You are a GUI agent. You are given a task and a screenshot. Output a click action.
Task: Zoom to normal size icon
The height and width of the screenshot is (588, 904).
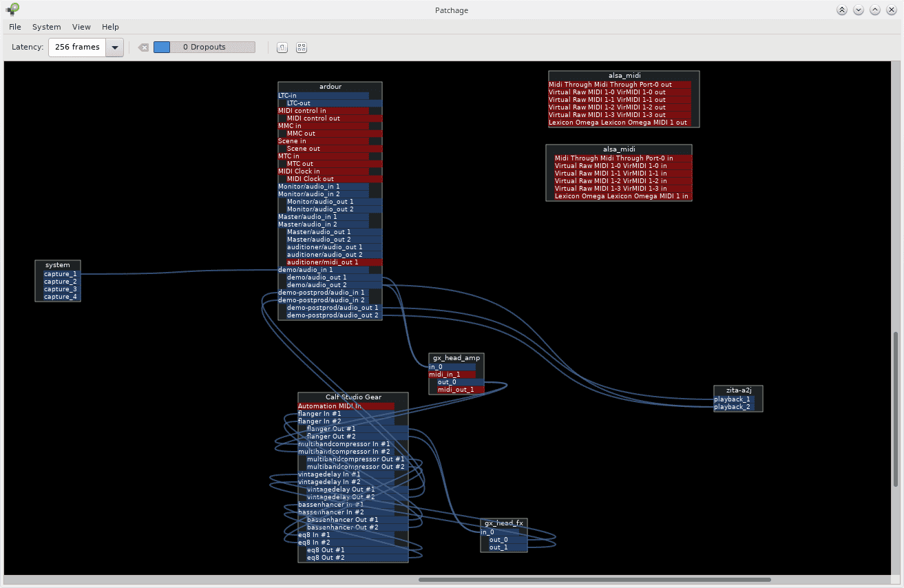coord(282,48)
